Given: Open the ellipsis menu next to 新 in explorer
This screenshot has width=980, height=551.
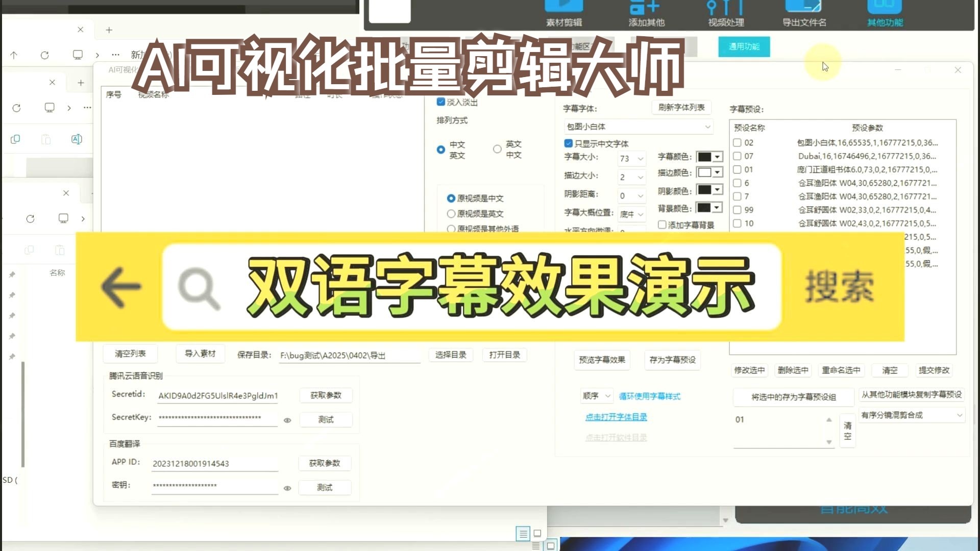Looking at the screenshot, I should pyautogui.click(x=116, y=55).
